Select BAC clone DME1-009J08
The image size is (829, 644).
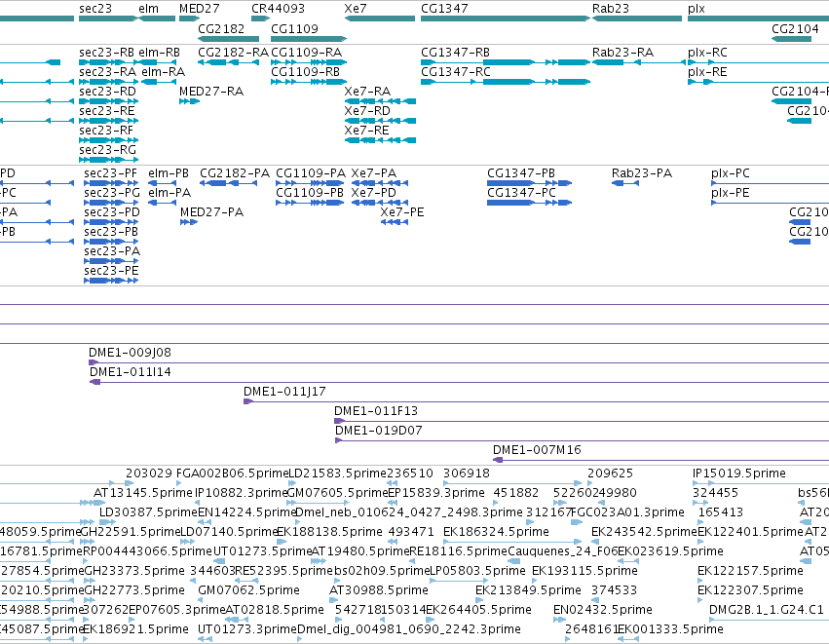tap(459, 362)
